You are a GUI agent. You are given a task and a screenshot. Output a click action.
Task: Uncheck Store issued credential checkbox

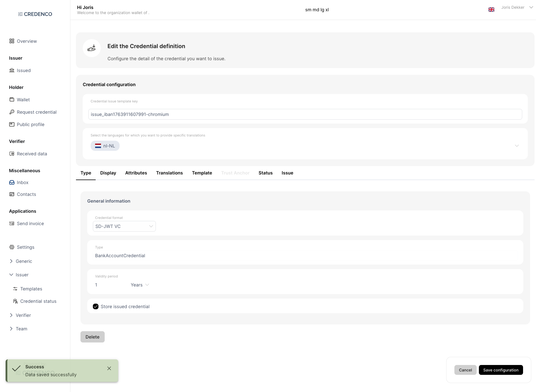pyautogui.click(x=96, y=306)
